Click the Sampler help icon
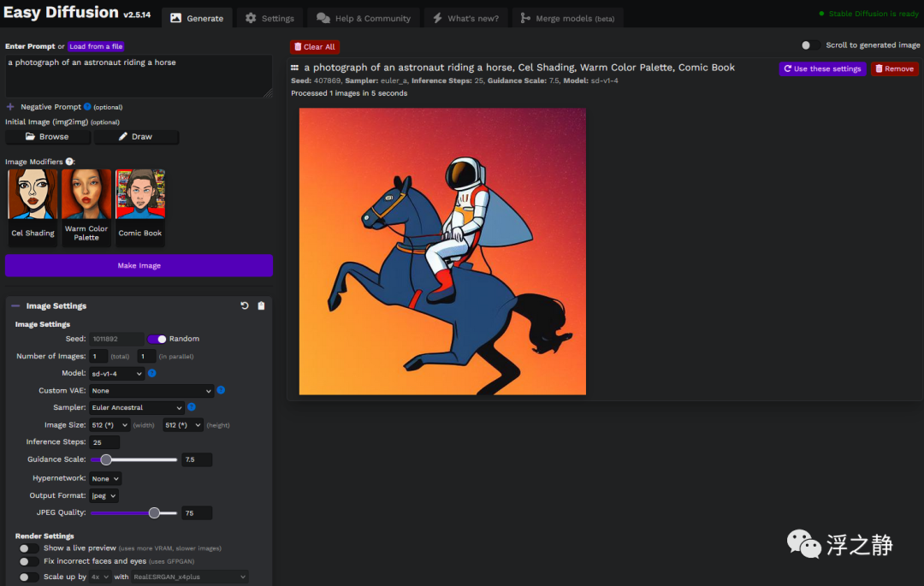 pyautogui.click(x=192, y=407)
